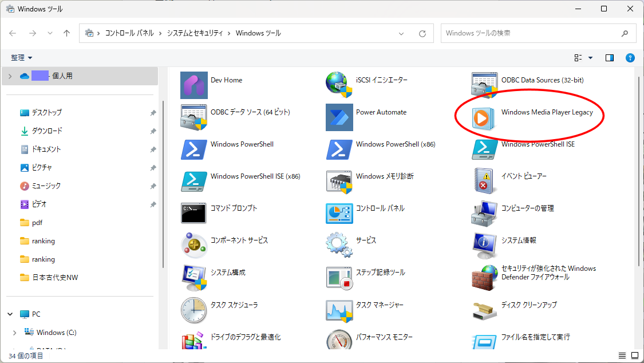The width and height of the screenshot is (644, 363).
Task: Open Defender ファイアウォール brick wall icon
Action: click(x=485, y=278)
